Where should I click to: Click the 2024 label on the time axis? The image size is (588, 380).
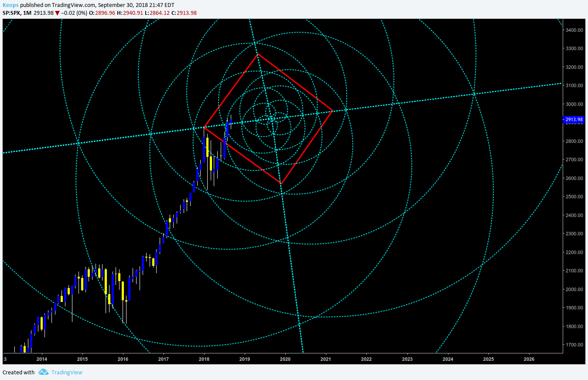pyautogui.click(x=448, y=360)
